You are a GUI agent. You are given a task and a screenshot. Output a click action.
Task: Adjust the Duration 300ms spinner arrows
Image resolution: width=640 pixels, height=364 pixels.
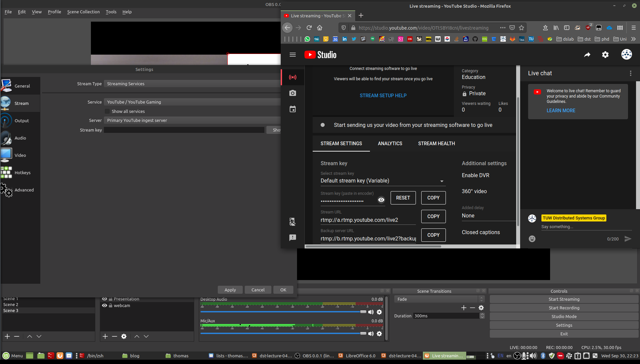coord(482,316)
